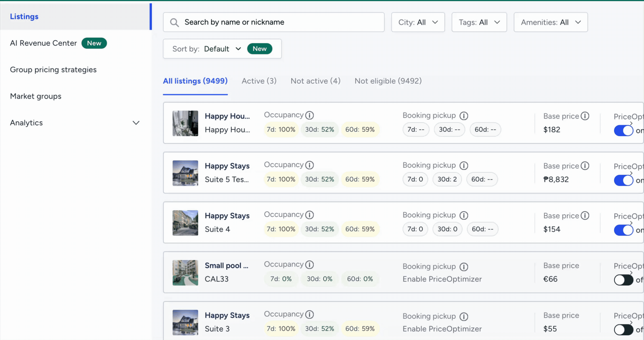Open AI Revenue Center in sidebar

(44, 43)
